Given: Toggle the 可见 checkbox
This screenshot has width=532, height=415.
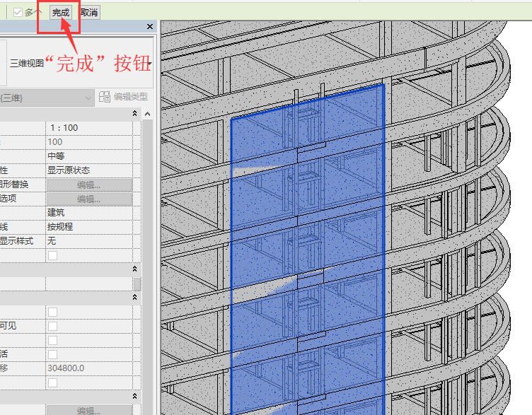Looking at the screenshot, I should (x=52, y=326).
